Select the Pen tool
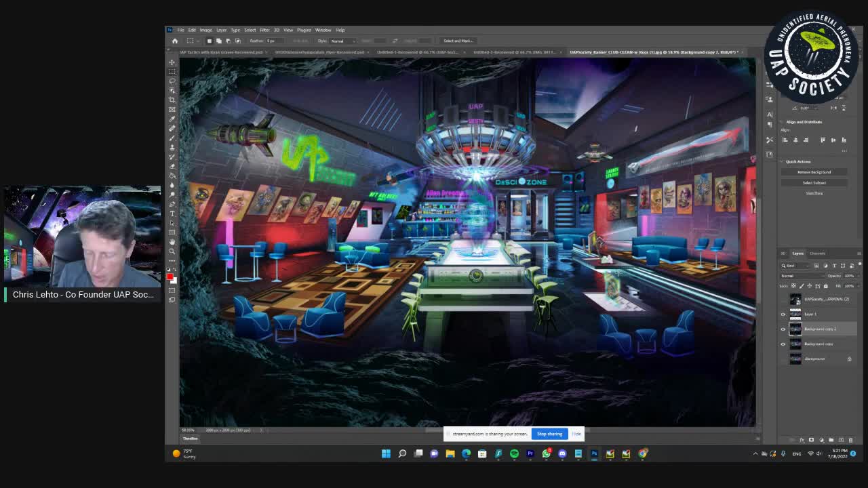868x488 pixels. click(x=172, y=204)
